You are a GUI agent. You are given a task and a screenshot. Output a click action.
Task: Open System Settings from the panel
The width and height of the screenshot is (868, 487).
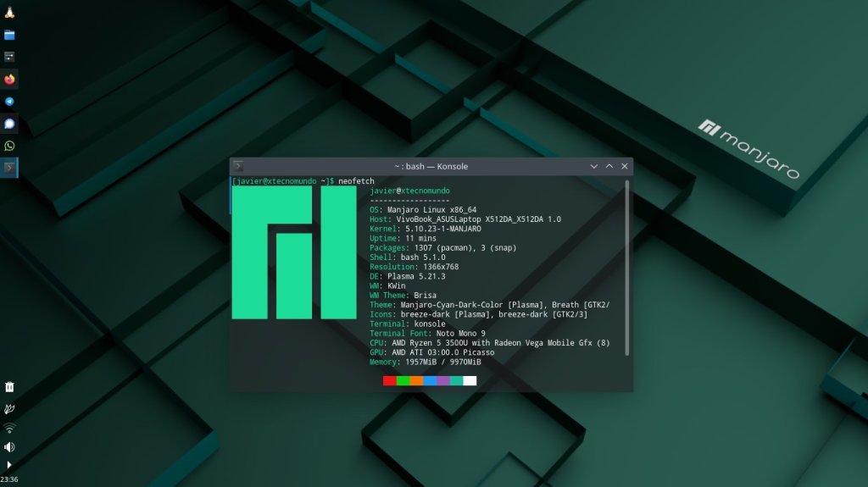pos(9,57)
